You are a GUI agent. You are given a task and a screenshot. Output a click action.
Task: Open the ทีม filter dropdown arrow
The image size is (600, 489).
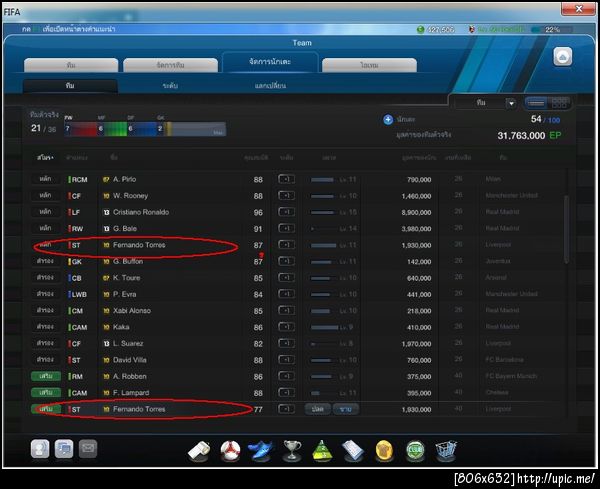click(511, 103)
